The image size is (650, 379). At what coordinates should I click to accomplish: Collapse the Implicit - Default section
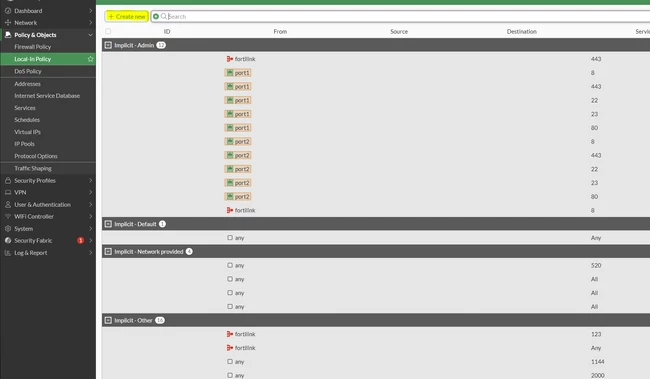click(x=108, y=224)
